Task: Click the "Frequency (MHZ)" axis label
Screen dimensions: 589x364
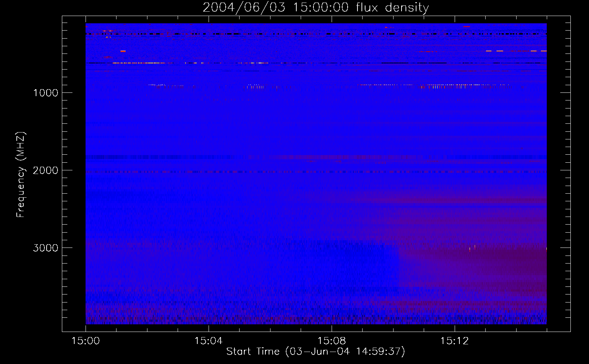Action: pyautogui.click(x=21, y=175)
